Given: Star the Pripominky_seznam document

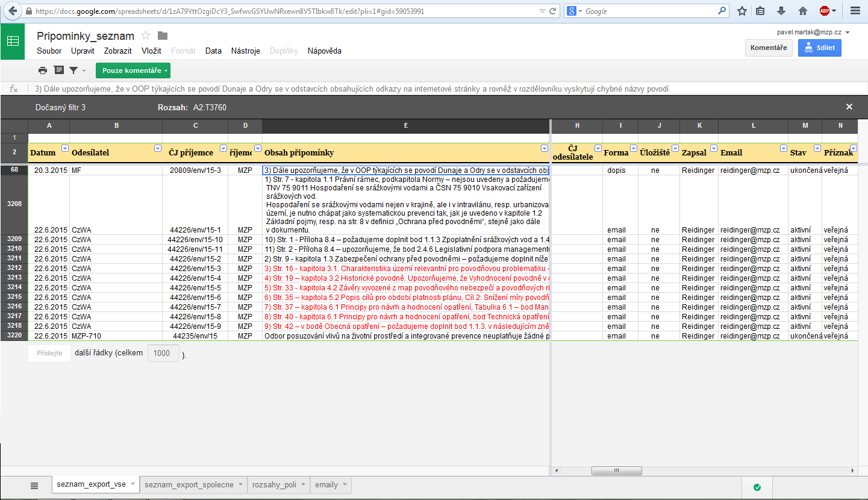Looking at the screenshot, I should tap(146, 36).
